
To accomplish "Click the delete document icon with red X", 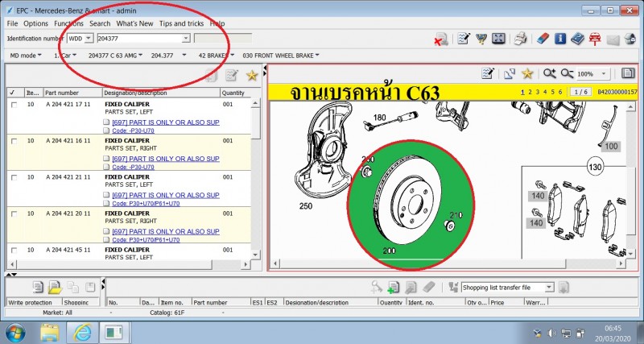I will pos(441,39).
